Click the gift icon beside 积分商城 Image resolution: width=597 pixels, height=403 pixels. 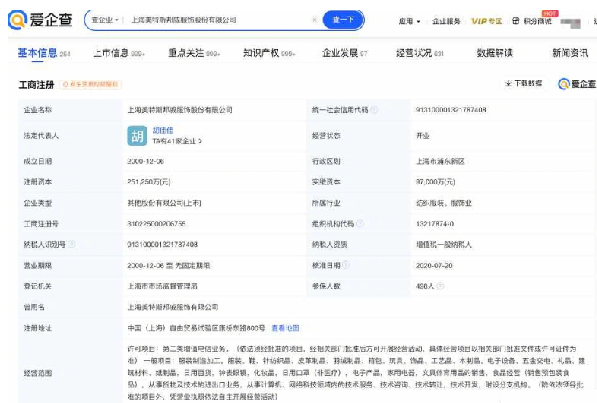tap(515, 21)
